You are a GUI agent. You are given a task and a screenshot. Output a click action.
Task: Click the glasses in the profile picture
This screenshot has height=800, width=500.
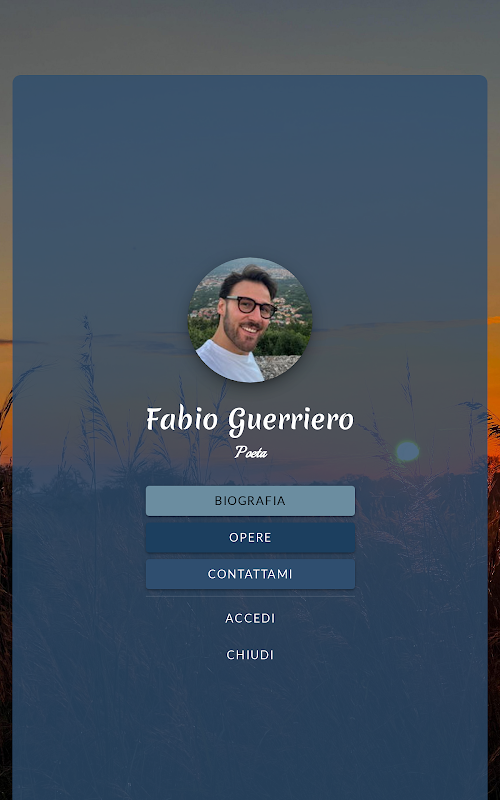pos(252,307)
